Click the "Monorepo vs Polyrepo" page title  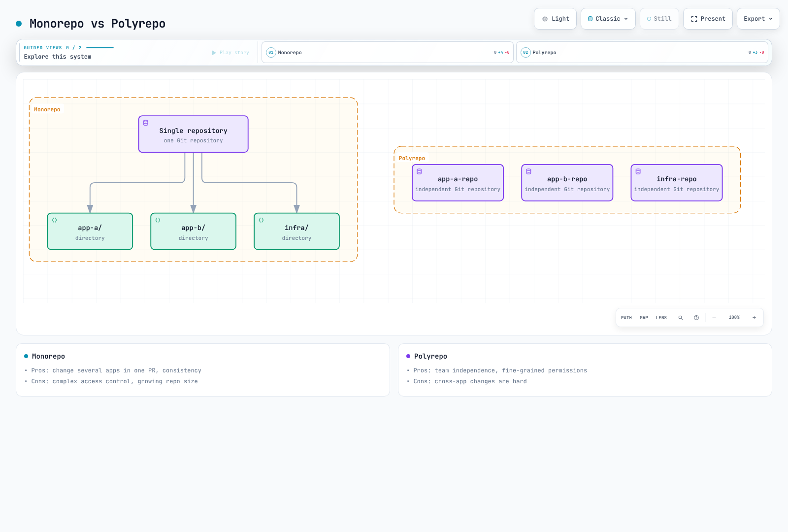pos(98,24)
